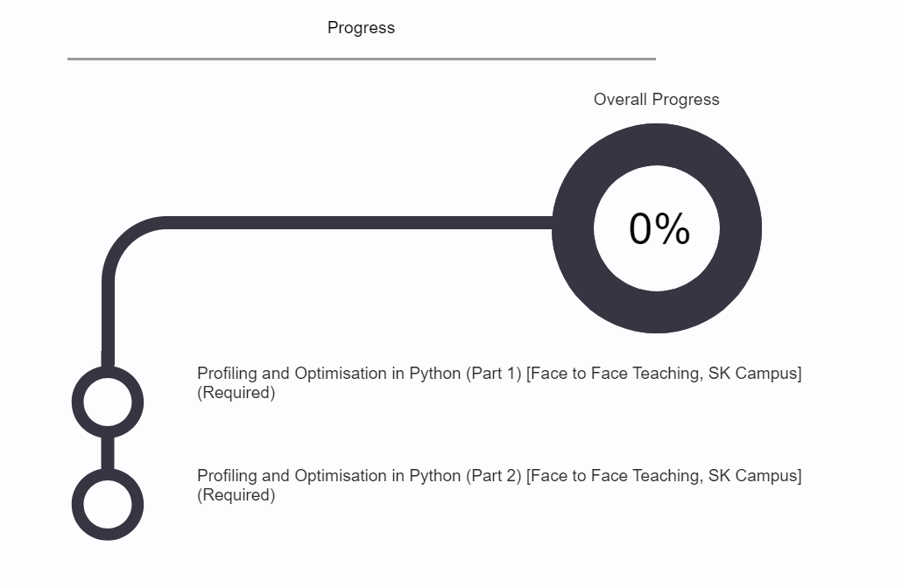Click the (Required) label under Part 1

(236, 393)
